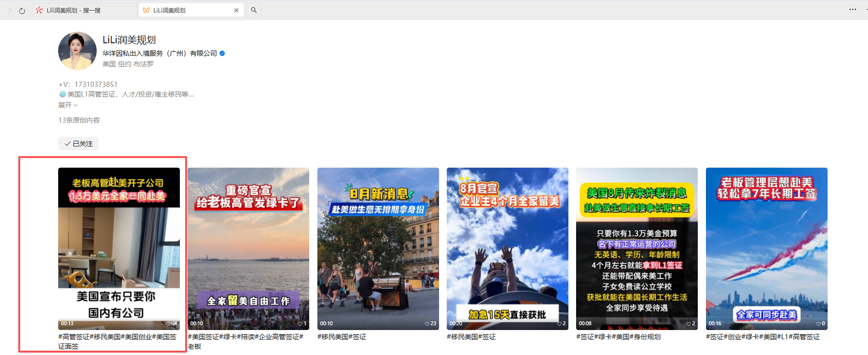Open the magnifier search icon beside tabs
The height and width of the screenshot is (355, 868).
(254, 10)
